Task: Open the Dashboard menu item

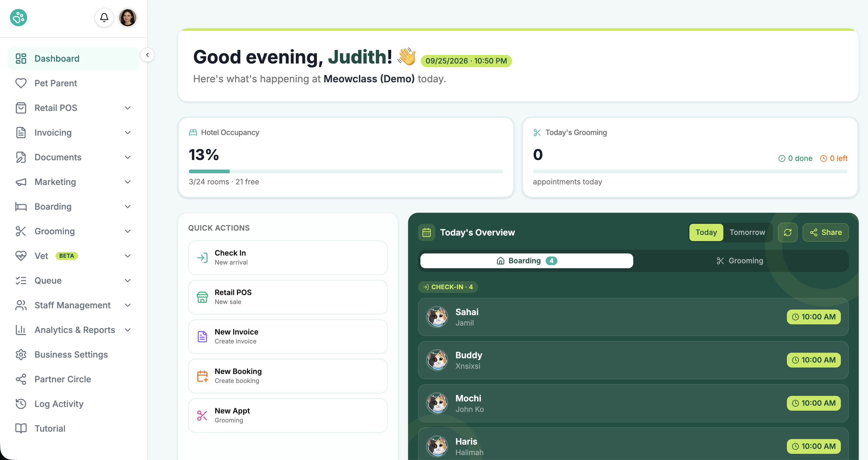Action: [x=74, y=59]
